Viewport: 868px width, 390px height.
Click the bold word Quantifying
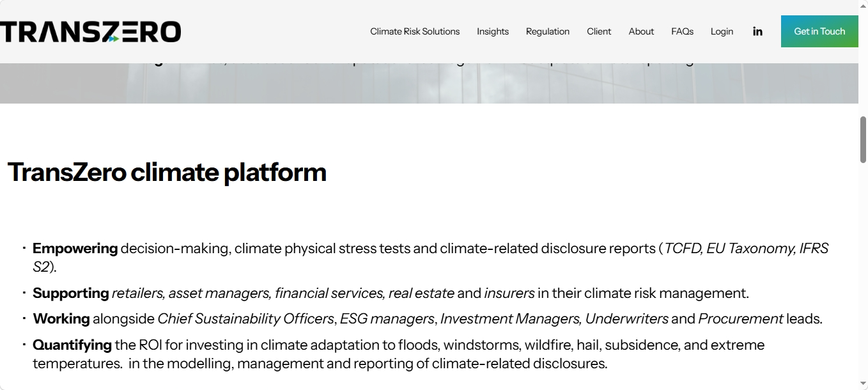coord(72,345)
